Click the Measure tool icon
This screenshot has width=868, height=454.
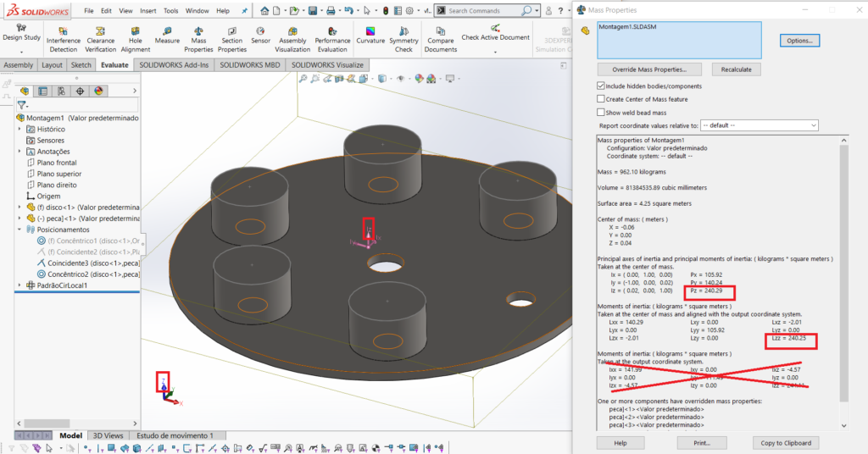(167, 32)
